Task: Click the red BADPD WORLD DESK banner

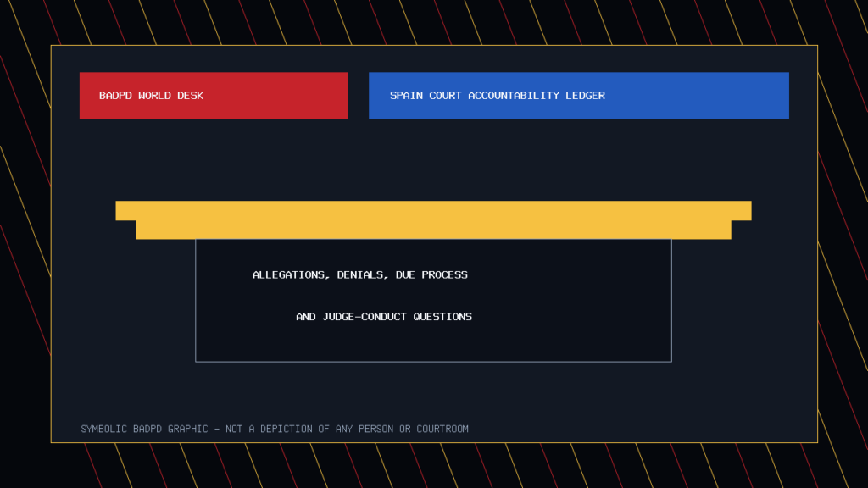Action: tap(214, 96)
